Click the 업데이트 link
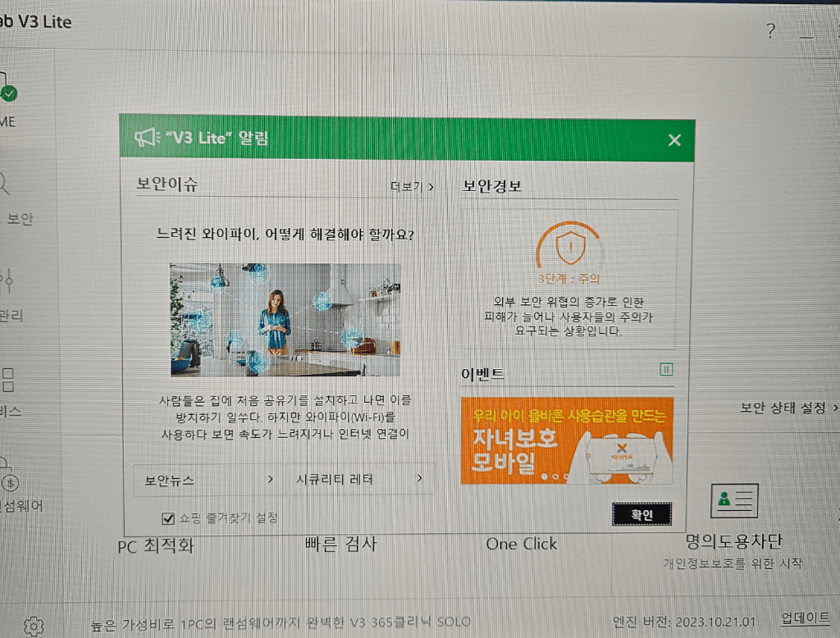840x638 pixels. click(806, 618)
